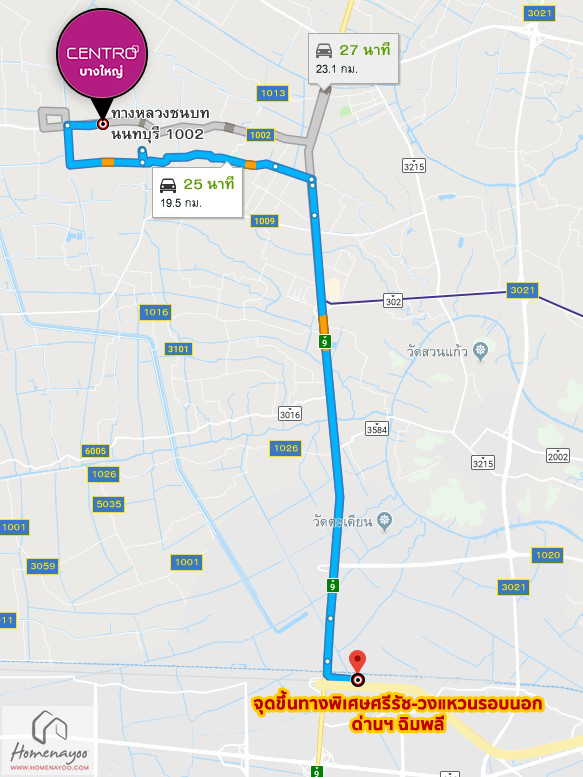The height and width of the screenshot is (777, 583).
Task: Click the จุดขึ้นทางพิเศษศรีรัช destination label
Action: (x=397, y=714)
